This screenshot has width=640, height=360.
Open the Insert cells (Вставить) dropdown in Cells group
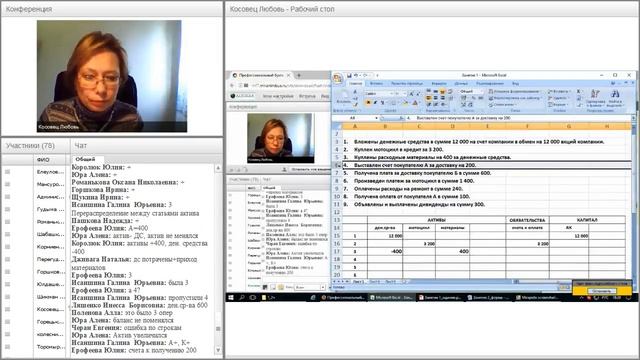tap(559, 91)
